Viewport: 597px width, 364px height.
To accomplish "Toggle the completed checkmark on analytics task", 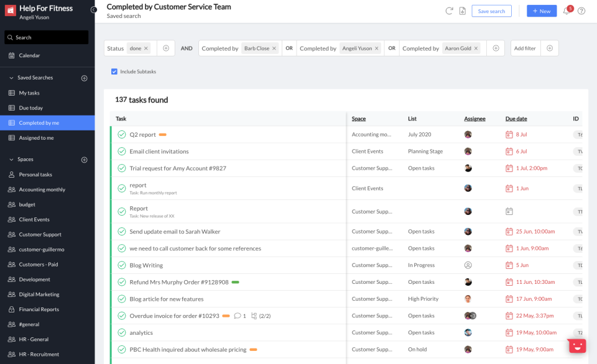I will click(x=122, y=332).
